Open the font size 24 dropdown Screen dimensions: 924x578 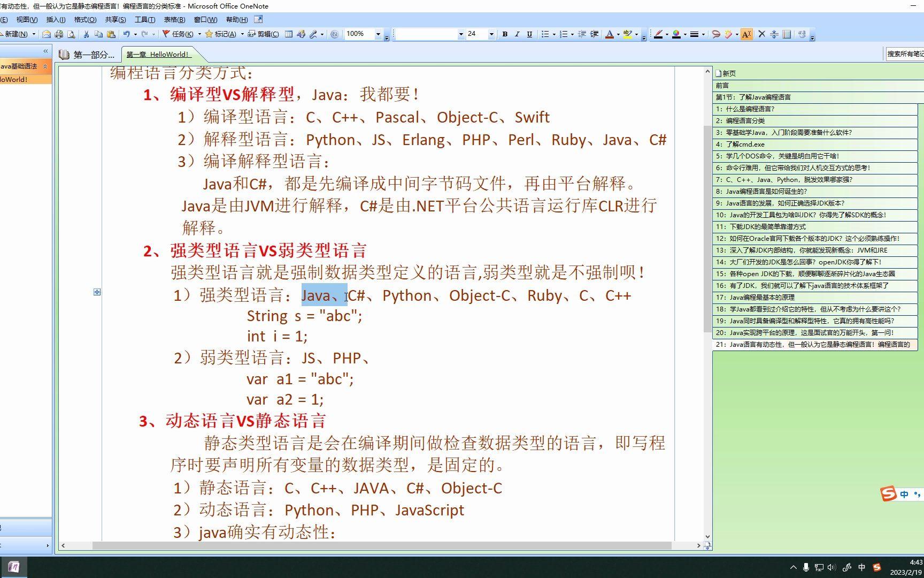pyautogui.click(x=491, y=34)
